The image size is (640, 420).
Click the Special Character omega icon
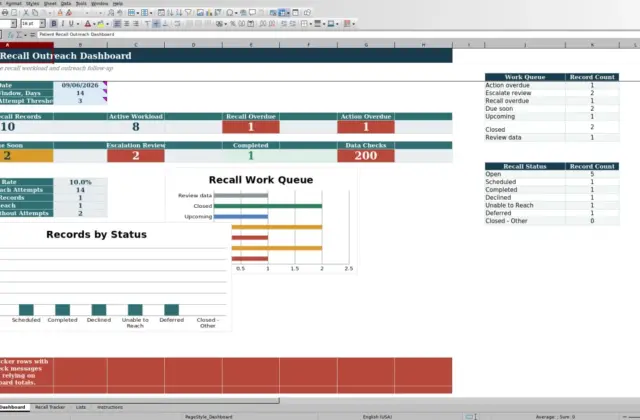tap(230, 13)
